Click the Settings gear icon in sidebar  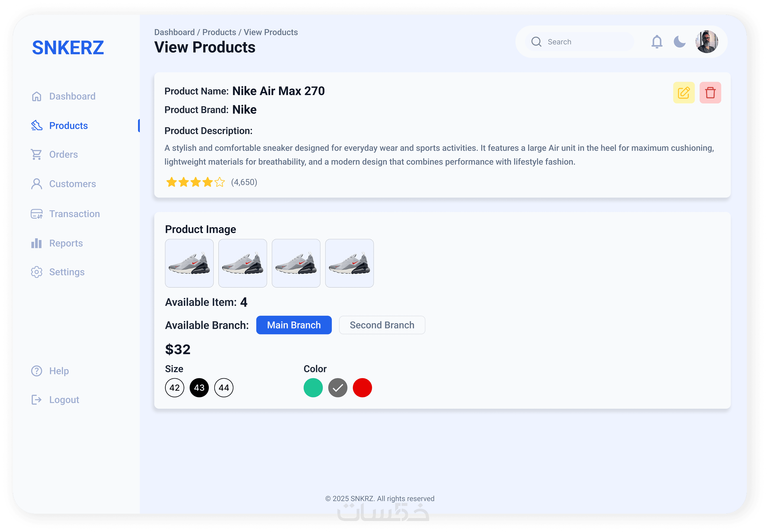coord(37,272)
